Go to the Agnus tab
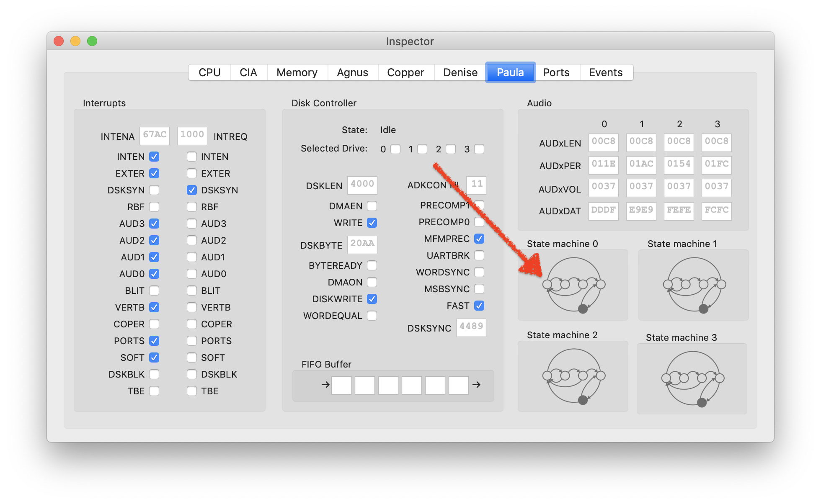This screenshot has height=504, width=821. click(352, 72)
